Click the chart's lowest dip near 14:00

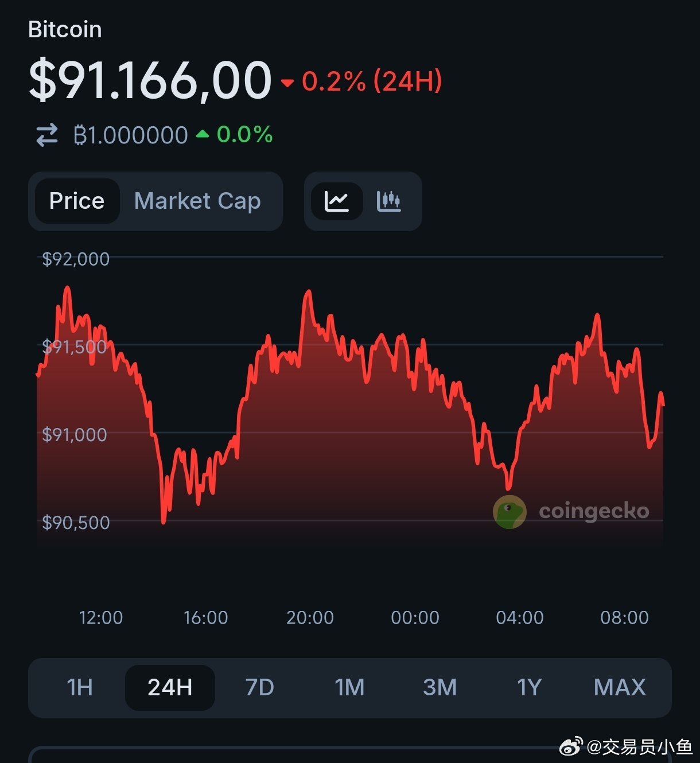(164, 521)
